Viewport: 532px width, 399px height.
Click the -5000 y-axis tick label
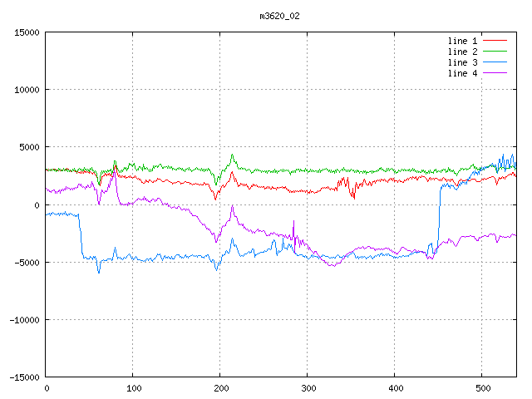tap(26, 262)
